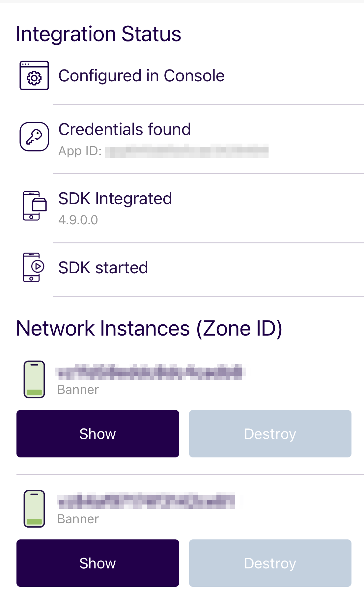The image size is (364, 602).
Task: Tap the SDK started play icon
Action: [x=34, y=267]
